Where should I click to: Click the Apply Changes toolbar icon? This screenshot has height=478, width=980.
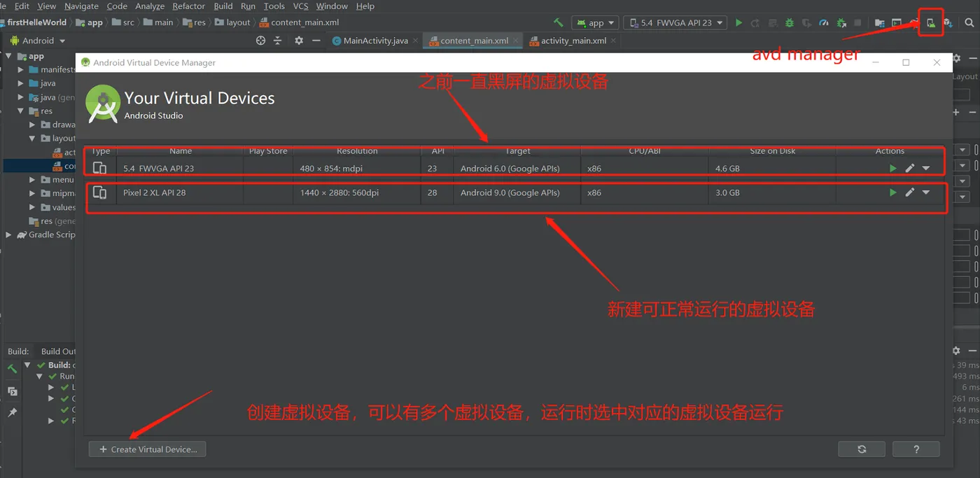pos(755,22)
